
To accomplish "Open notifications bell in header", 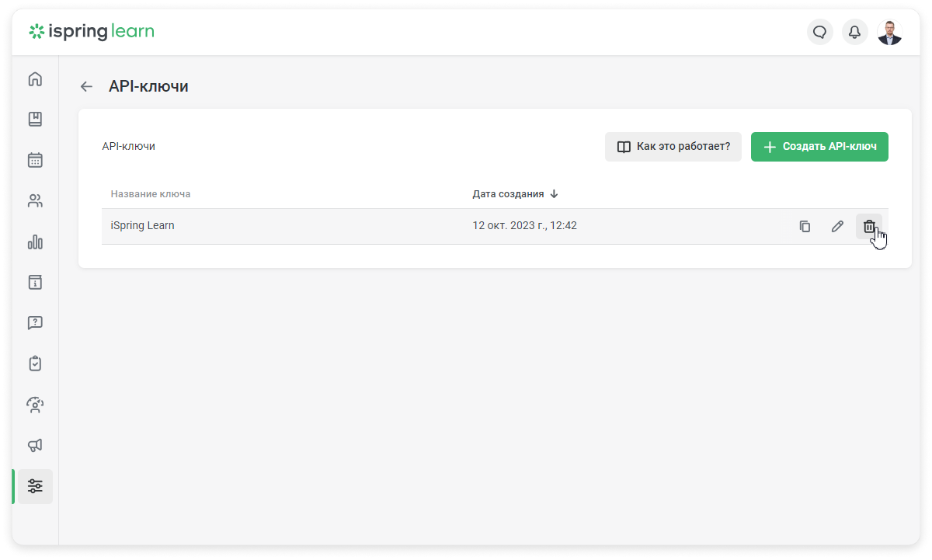I will (x=854, y=32).
